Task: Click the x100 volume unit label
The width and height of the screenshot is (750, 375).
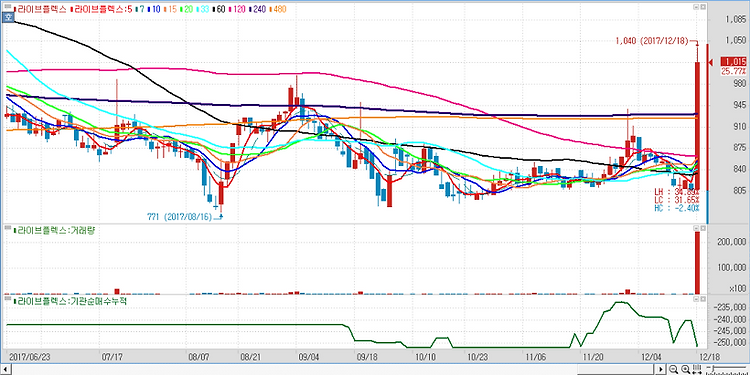Action: [x=739, y=289]
